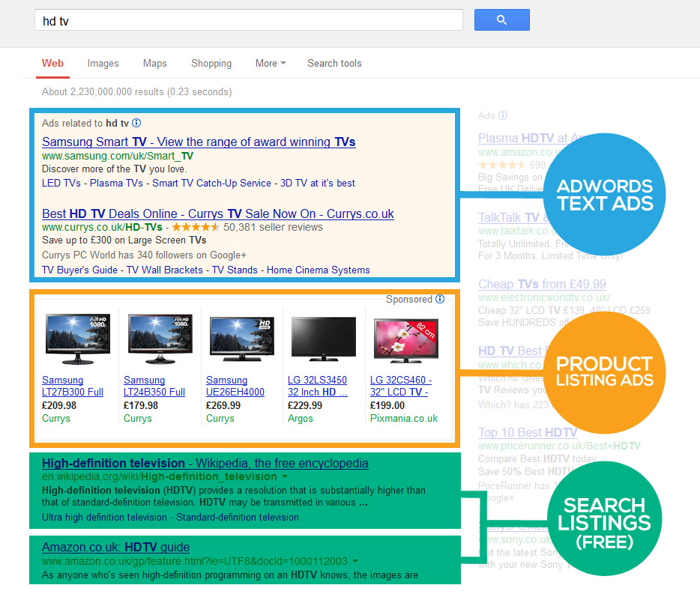Focus the search box containing 'hd tv'
The height and width of the screenshot is (603, 700).
(248, 20)
